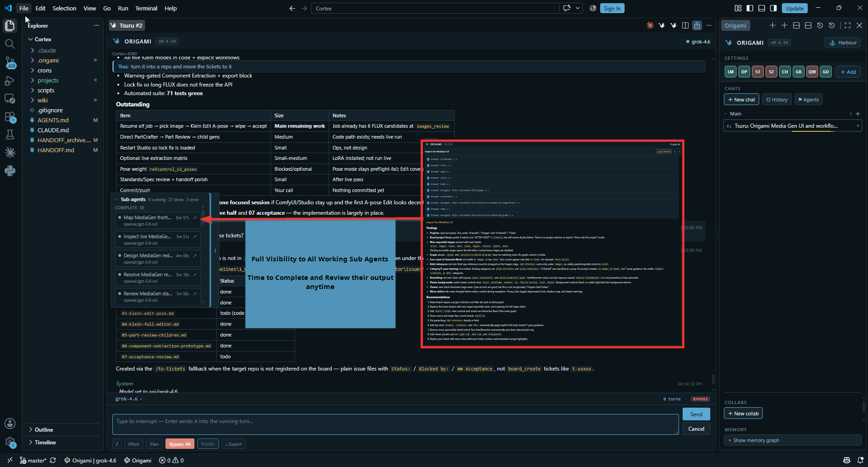
Task: Click the interrupt message input field
Action: tap(395, 424)
